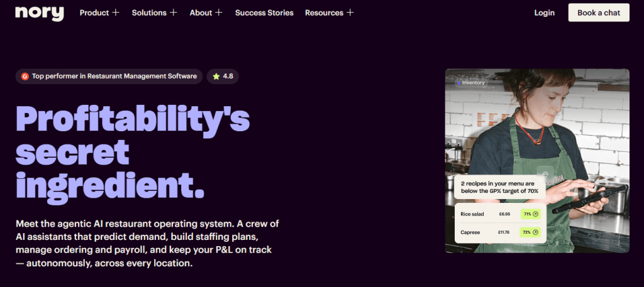Click the arrow icon beside 71%

coord(535,214)
